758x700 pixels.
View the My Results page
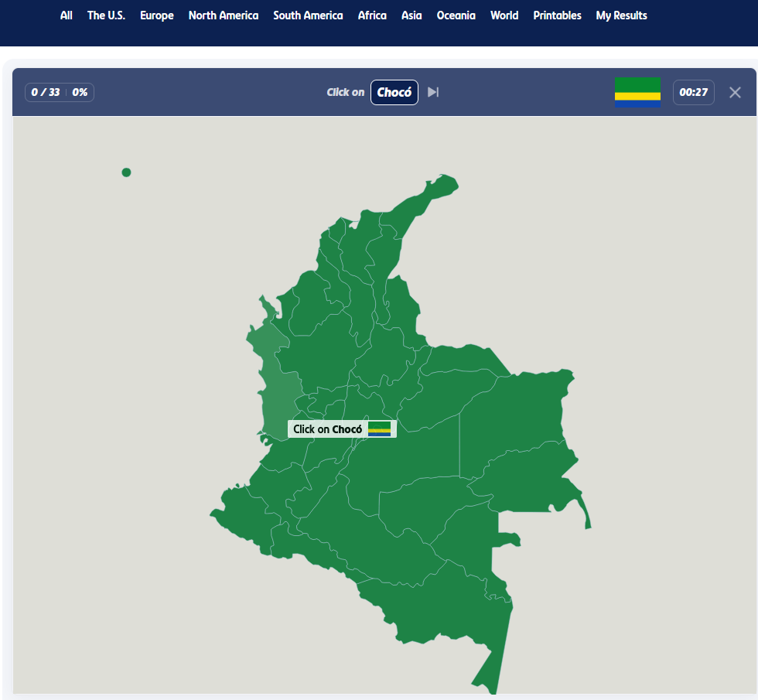click(x=621, y=15)
